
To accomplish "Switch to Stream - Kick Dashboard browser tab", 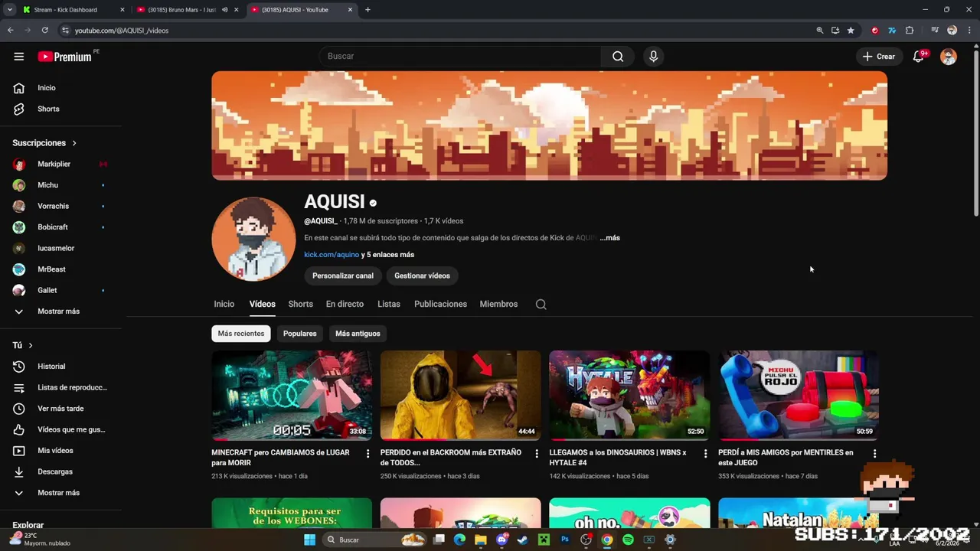I will (x=73, y=10).
